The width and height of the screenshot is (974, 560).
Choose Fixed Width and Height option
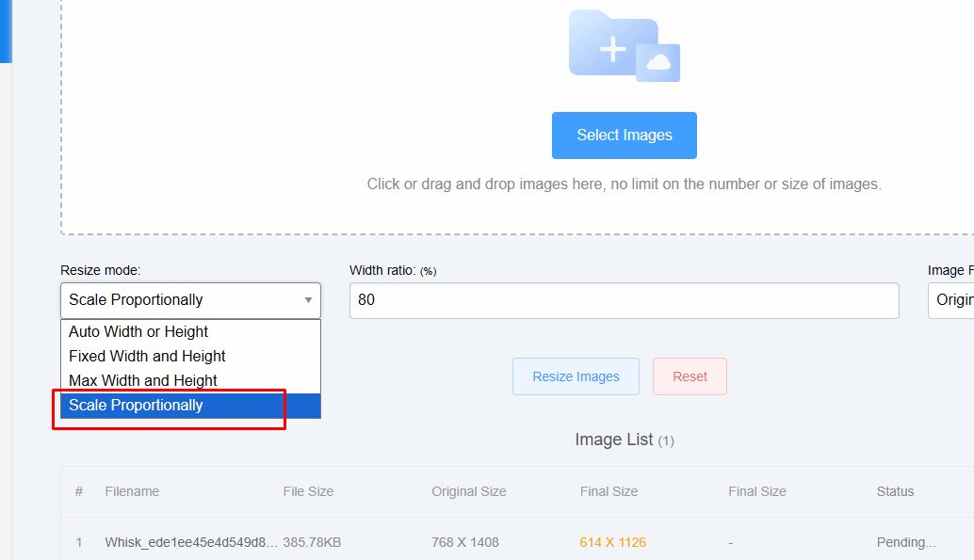point(190,357)
